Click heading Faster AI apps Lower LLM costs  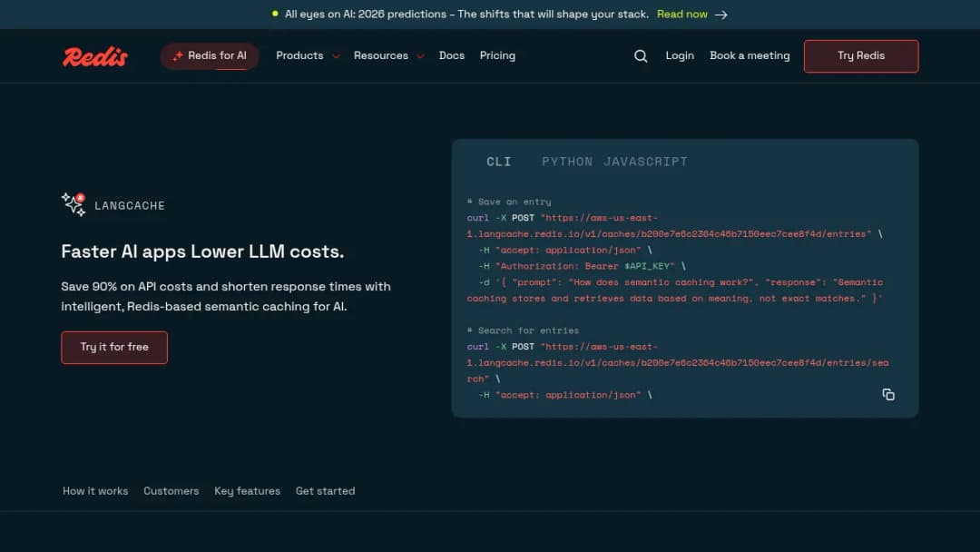pos(202,251)
